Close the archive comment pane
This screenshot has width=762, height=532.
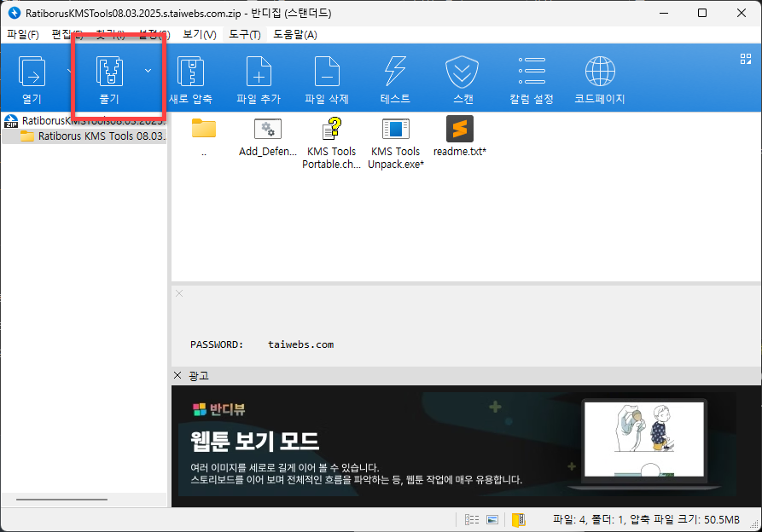(x=179, y=293)
